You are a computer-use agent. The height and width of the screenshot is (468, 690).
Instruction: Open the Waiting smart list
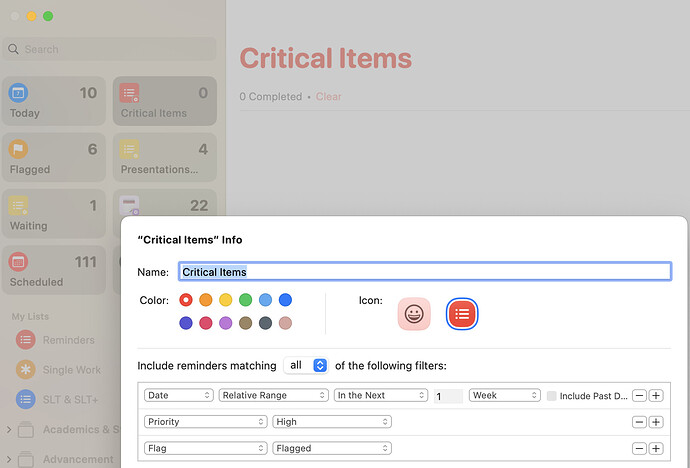pos(54,214)
